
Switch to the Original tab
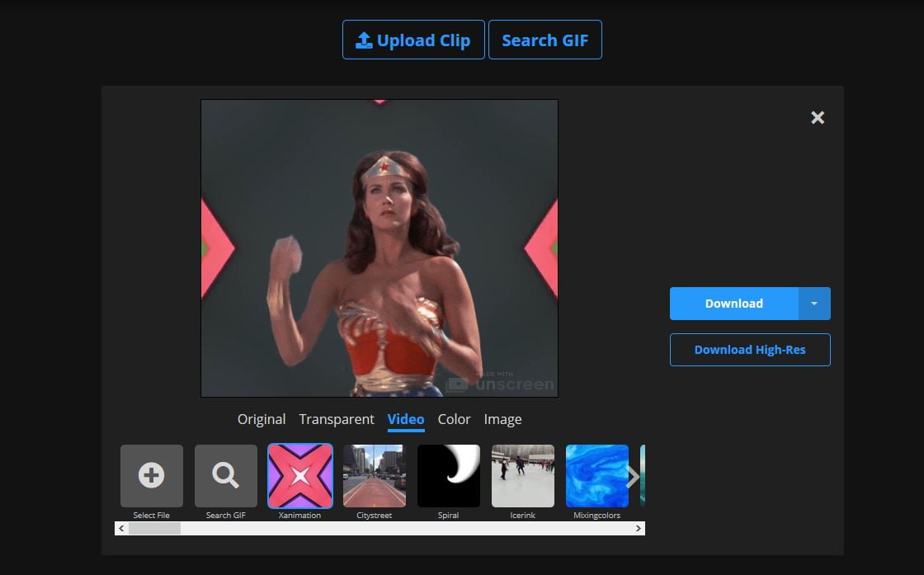[261, 419]
